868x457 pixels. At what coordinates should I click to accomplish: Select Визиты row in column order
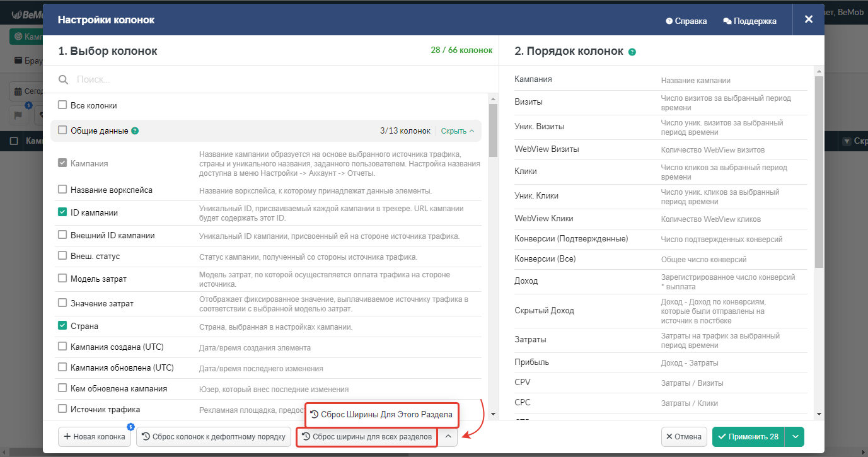pos(661,102)
